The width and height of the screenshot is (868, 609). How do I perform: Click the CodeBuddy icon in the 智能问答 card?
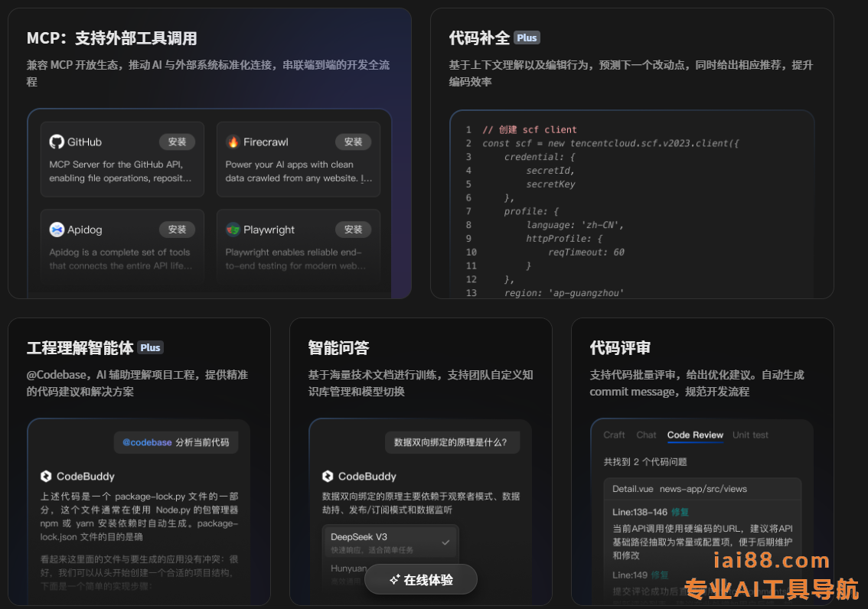[x=328, y=476]
